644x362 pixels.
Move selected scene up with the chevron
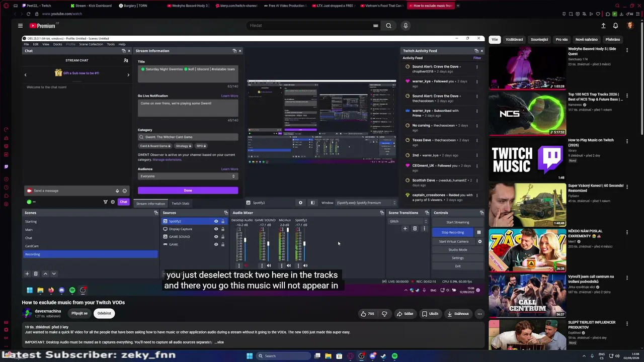pyautogui.click(x=45, y=274)
